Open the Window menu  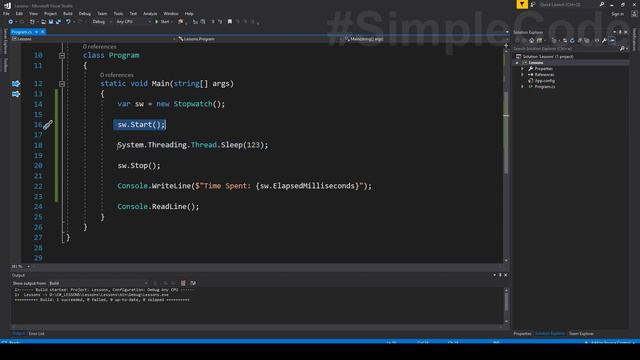[x=171, y=13]
